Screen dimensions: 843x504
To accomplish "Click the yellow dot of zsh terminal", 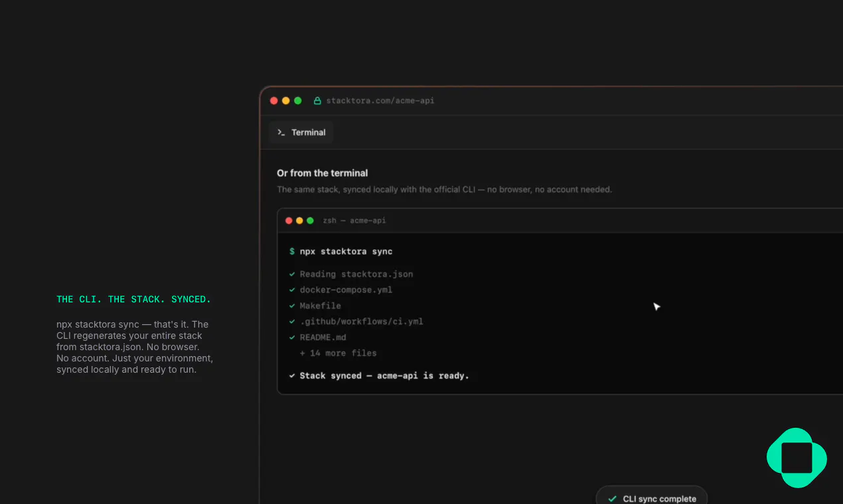I will [299, 221].
